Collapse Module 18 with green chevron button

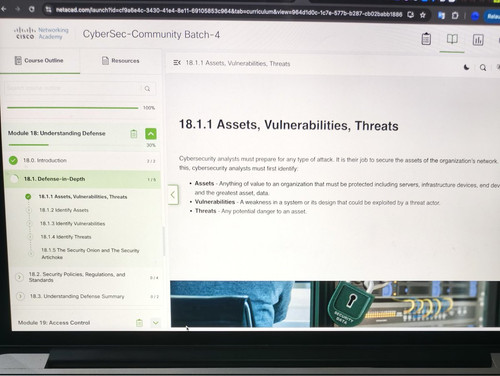pyautogui.click(x=151, y=134)
